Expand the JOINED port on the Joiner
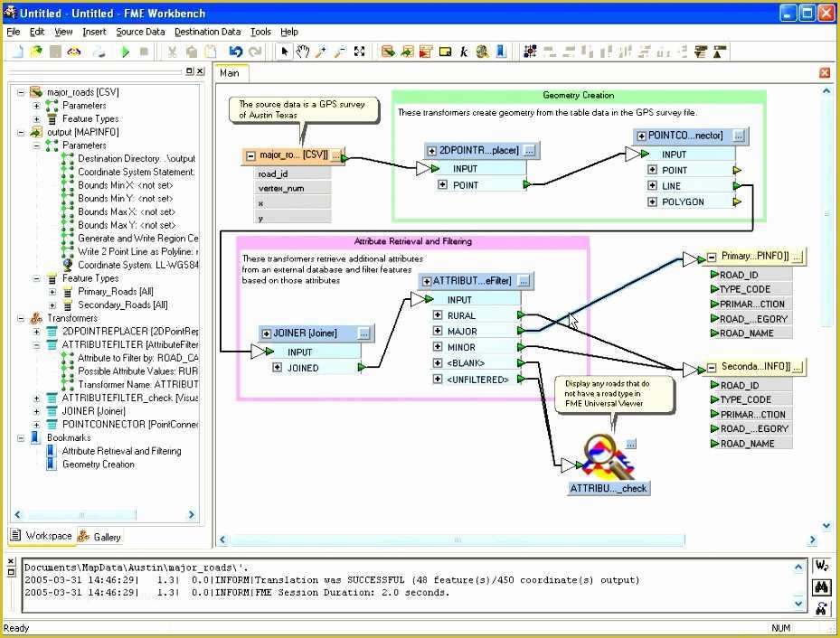Image resolution: width=840 pixels, height=638 pixels. pos(277,367)
